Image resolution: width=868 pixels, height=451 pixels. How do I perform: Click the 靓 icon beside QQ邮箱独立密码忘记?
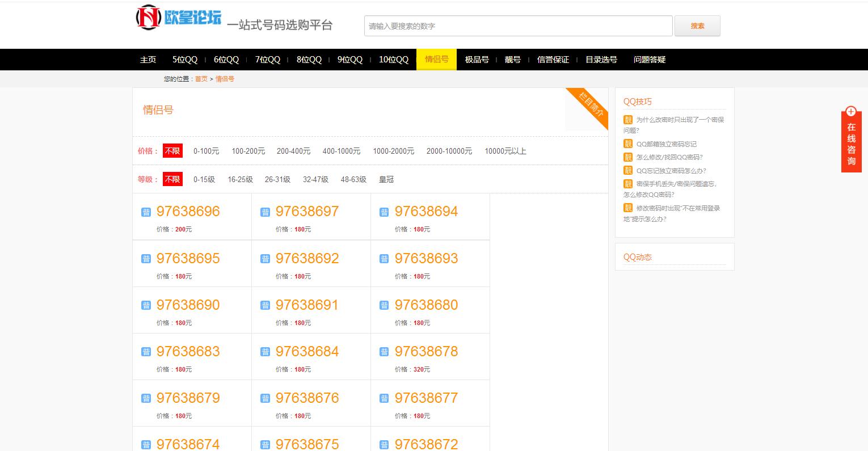pyautogui.click(x=628, y=144)
